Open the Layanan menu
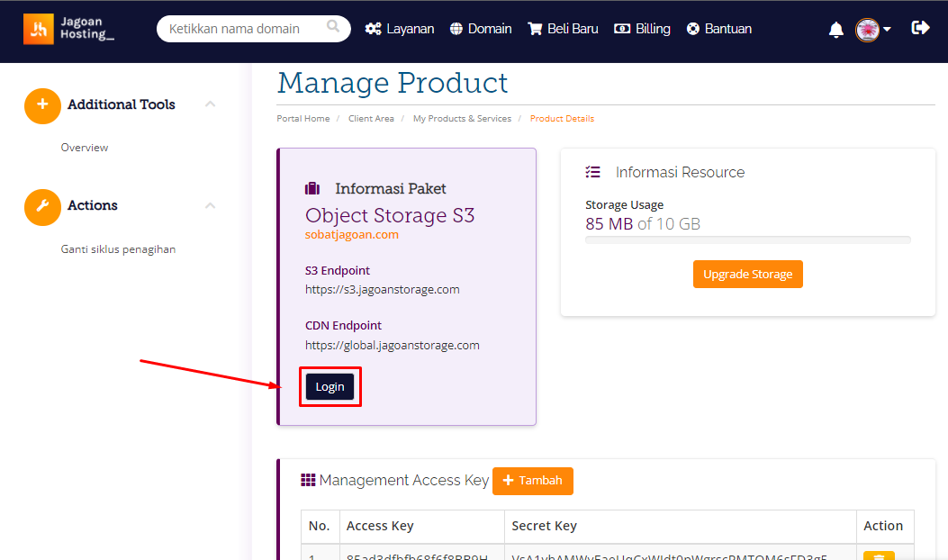948x560 pixels. (400, 29)
